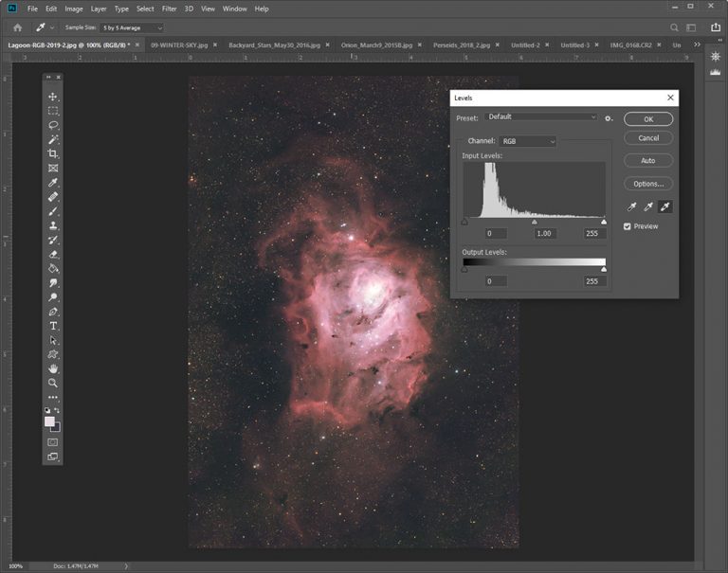Viewport: 728px width, 573px height.
Task: Select the Move tool
Action: pyautogui.click(x=53, y=97)
